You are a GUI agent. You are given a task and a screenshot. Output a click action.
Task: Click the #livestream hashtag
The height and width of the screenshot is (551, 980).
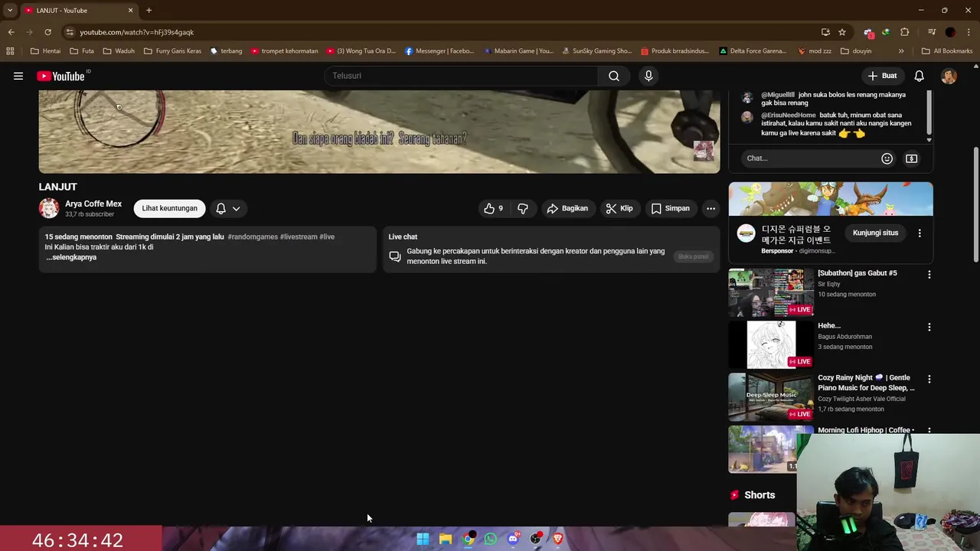[299, 237]
